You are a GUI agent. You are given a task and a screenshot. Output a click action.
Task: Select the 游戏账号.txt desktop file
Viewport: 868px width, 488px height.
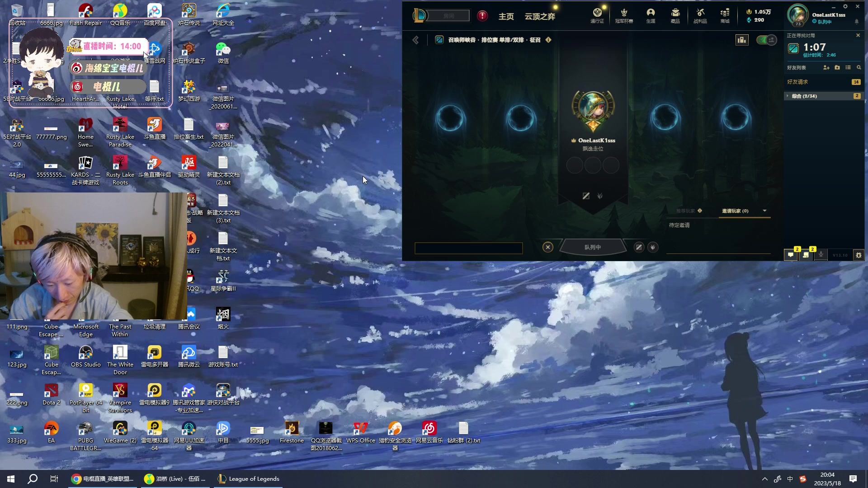pos(223,357)
